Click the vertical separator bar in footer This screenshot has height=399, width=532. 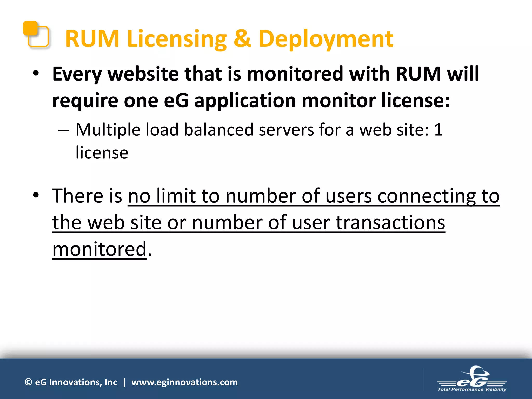pyautogui.click(x=124, y=382)
